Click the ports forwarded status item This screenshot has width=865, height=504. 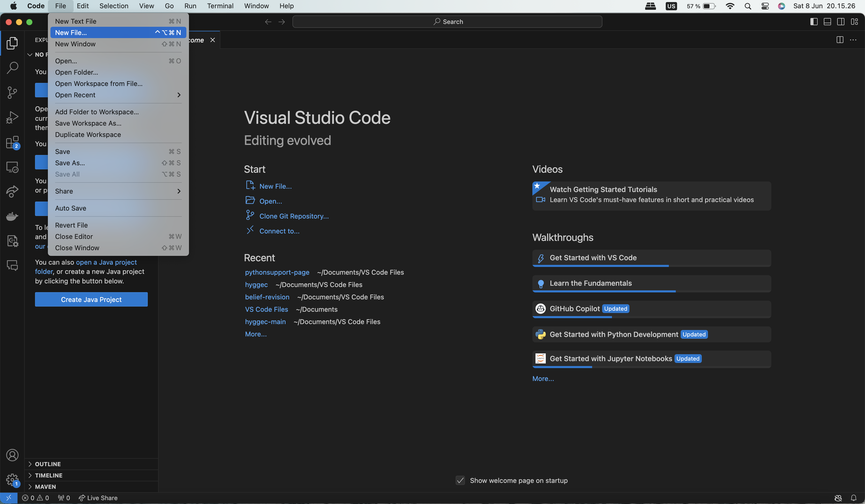pos(64,498)
